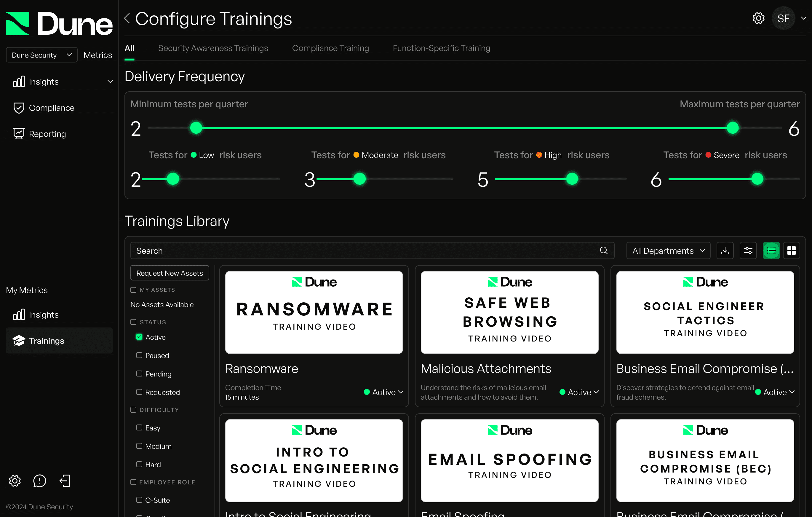Toggle the Employee Role group checkbox
Screen dimensions: 812x517
pyautogui.click(x=134, y=482)
